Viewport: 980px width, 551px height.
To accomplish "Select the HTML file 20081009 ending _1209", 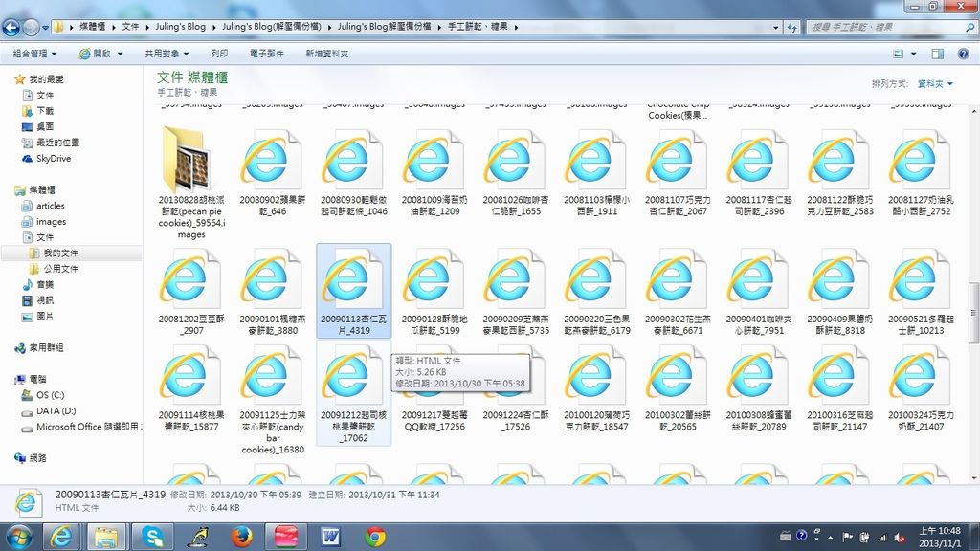I will point(435,174).
